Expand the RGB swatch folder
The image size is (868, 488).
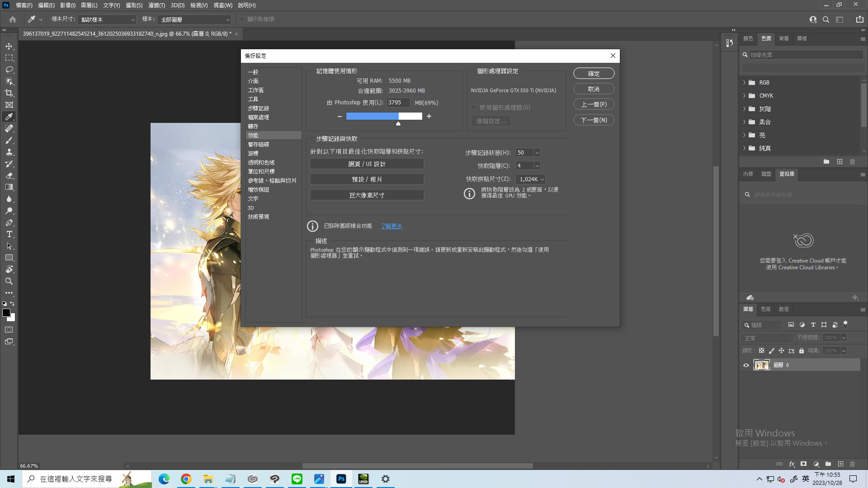(744, 83)
